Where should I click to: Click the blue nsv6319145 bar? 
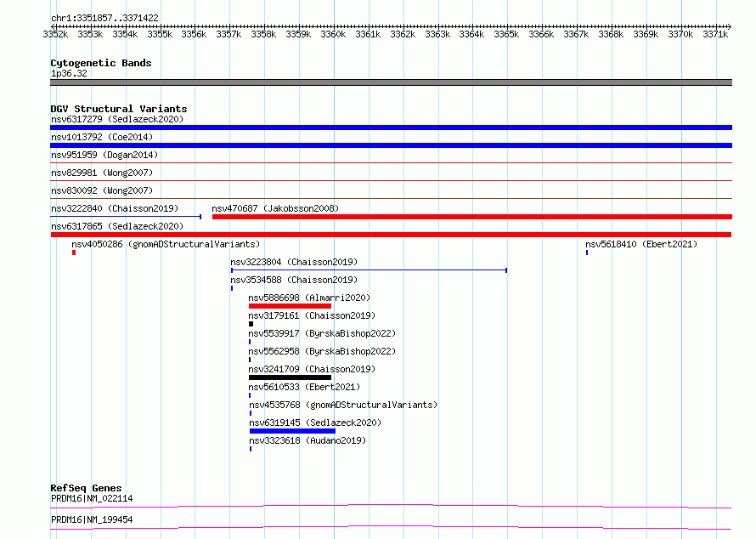(293, 431)
